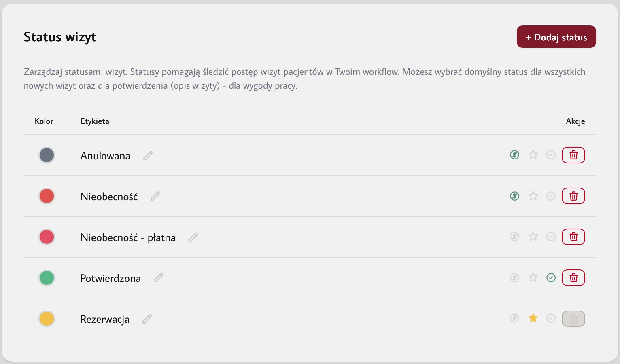This screenshot has width=620, height=364.
Task: Edit the Nieobecność label with its pencil icon
Action: tap(155, 197)
